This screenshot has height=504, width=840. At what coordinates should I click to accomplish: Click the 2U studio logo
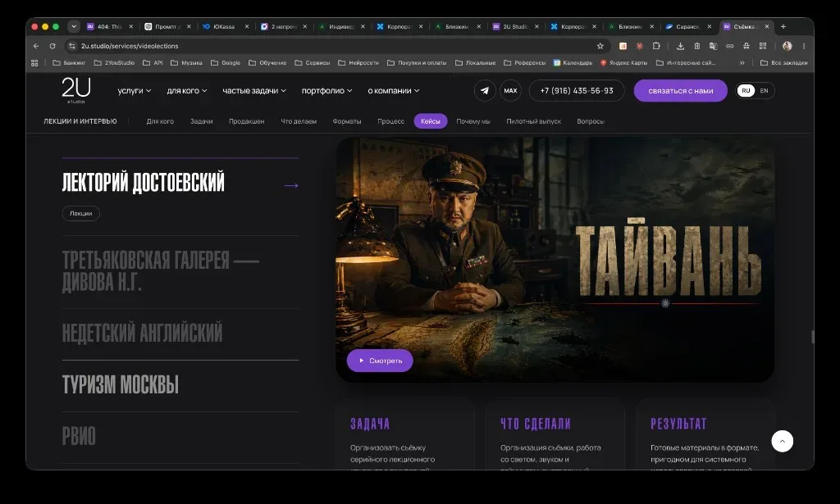76,90
